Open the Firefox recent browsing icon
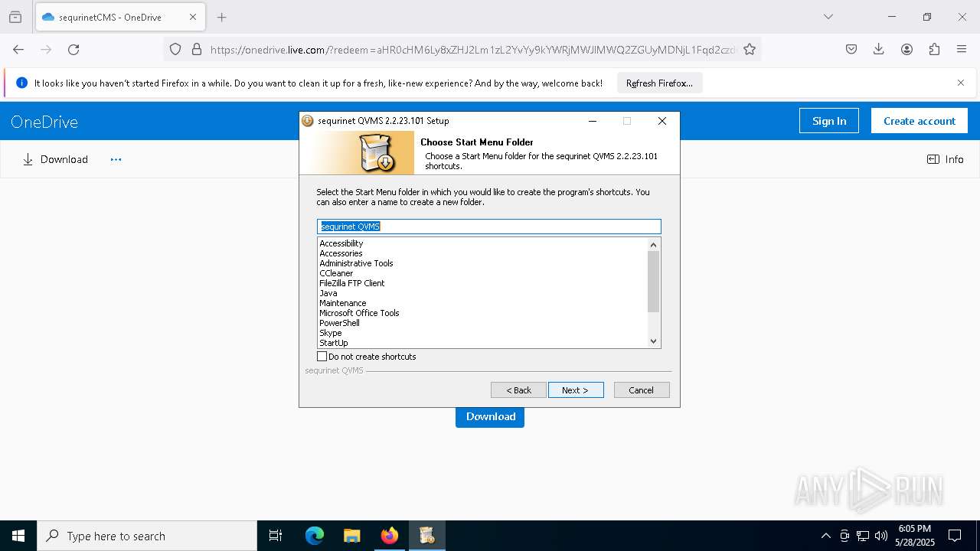 [15, 17]
